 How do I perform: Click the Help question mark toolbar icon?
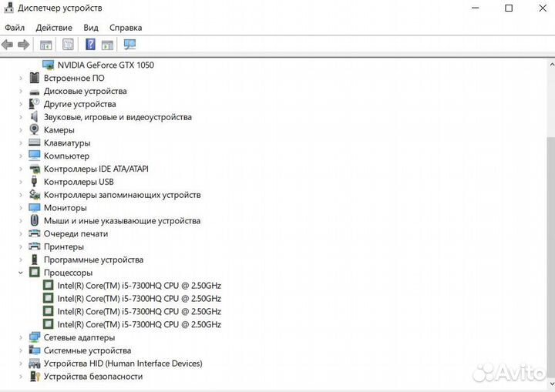(x=90, y=45)
